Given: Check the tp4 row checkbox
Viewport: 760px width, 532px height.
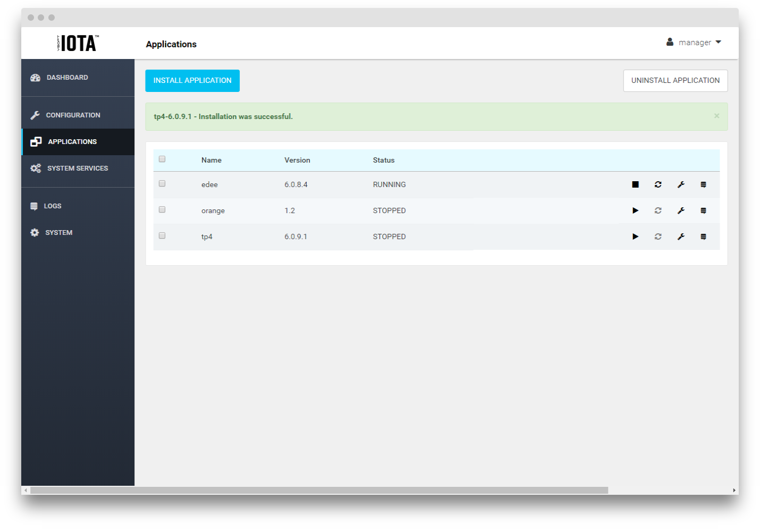Looking at the screenshot, I should tap(162, 235).
